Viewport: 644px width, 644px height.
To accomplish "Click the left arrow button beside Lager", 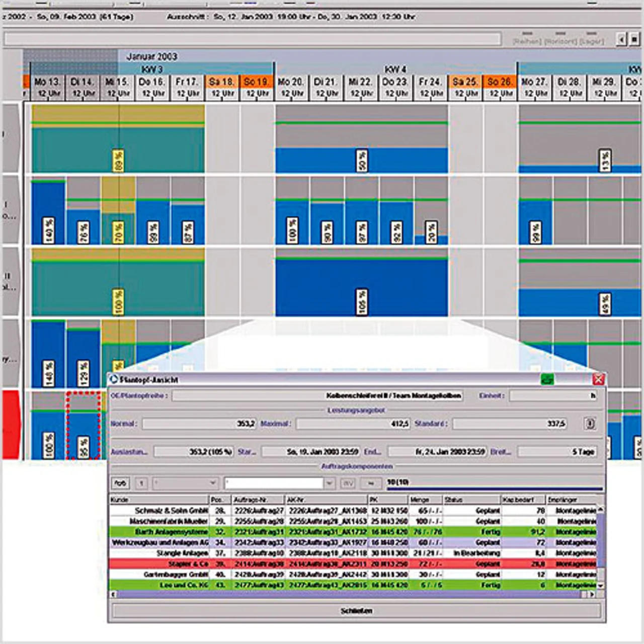I will pyautogui.click(x=622, y=39).
